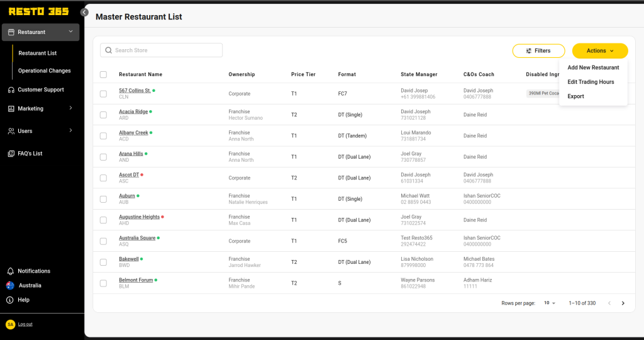
Task: Select the Ascot DT row checkbox
Action: [104, 178]
